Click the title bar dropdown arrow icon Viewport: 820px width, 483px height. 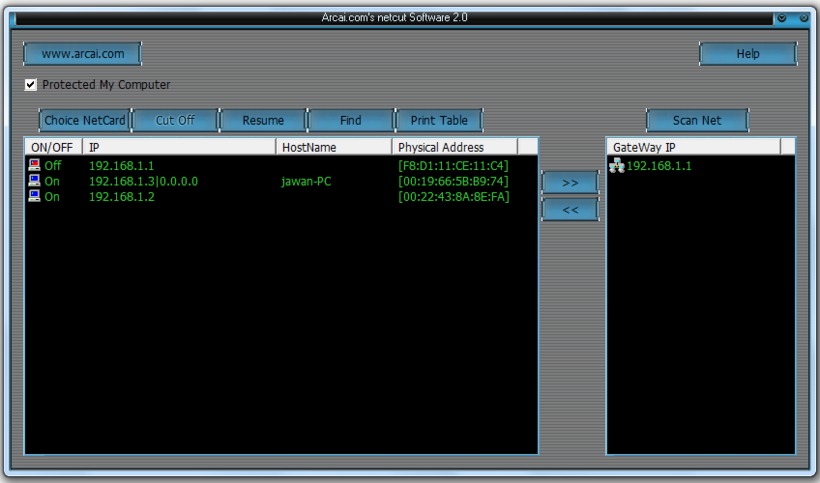pos(782,18)
